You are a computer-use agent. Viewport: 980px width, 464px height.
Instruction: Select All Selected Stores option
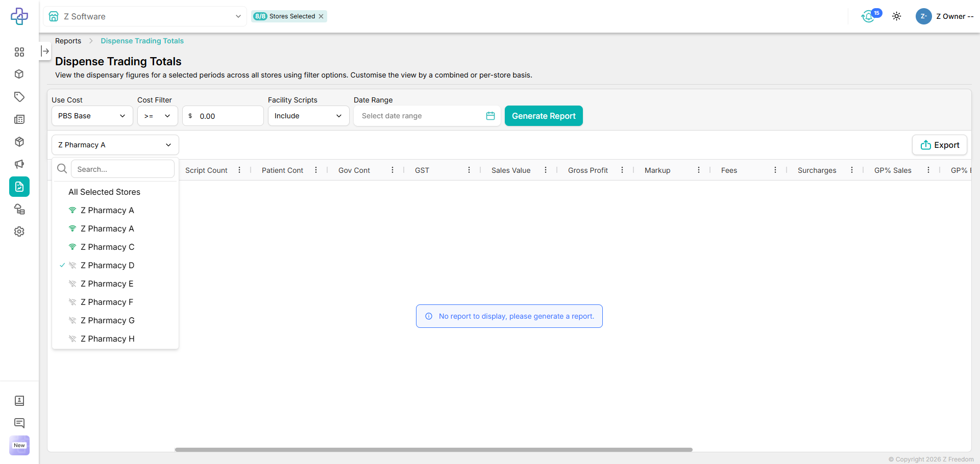tap(105, 192)
